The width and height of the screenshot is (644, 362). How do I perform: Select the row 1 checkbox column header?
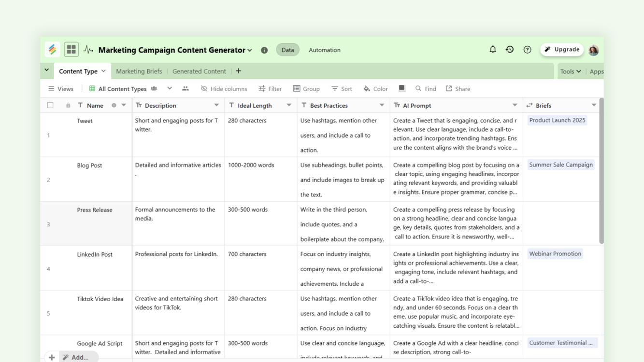[x=50, y=105]
